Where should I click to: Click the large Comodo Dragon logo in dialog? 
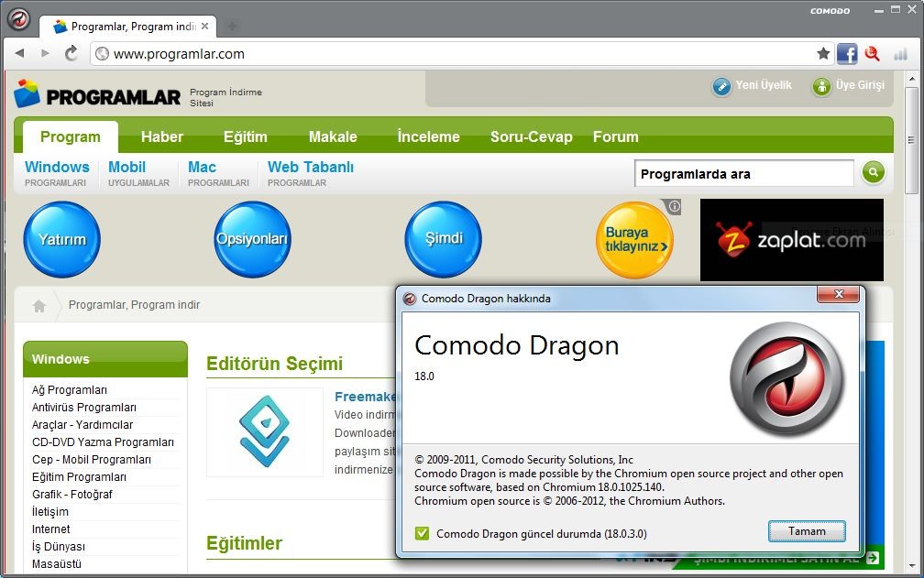pyautogui.click(x=788, y=379)
